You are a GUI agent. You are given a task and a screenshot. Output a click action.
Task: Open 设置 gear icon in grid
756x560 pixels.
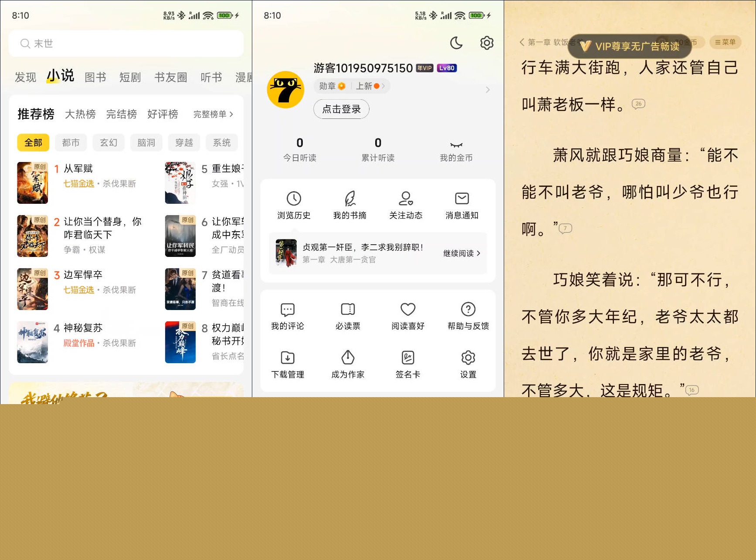[x=468, y=358]
